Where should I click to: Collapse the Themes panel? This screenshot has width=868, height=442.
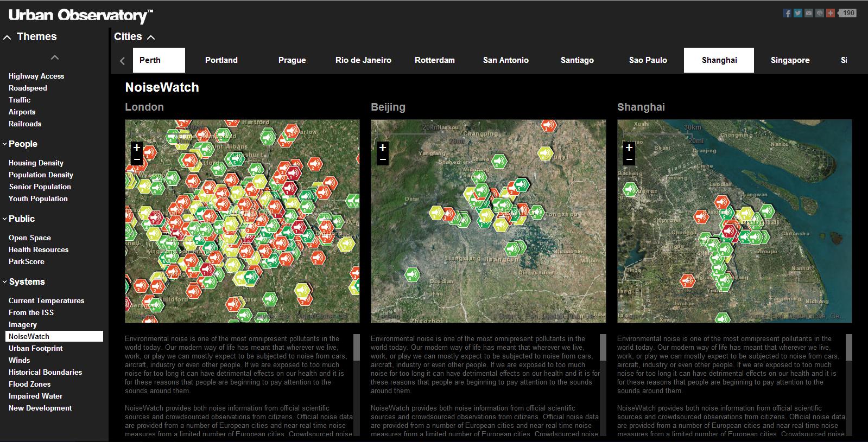(8, 37)
